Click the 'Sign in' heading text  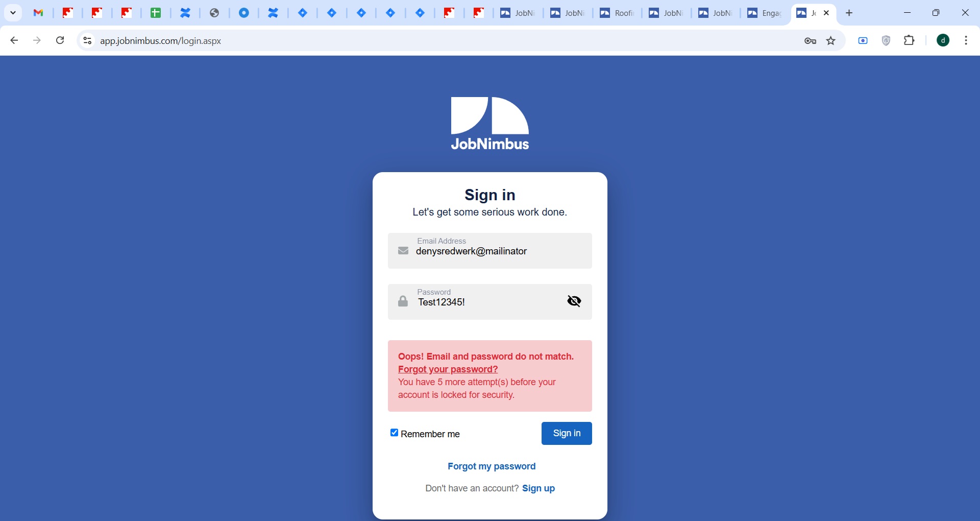[490, 195]
